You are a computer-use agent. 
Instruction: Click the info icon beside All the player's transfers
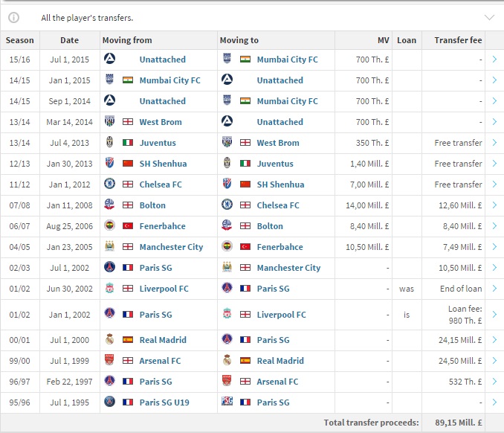pos(14,17)
